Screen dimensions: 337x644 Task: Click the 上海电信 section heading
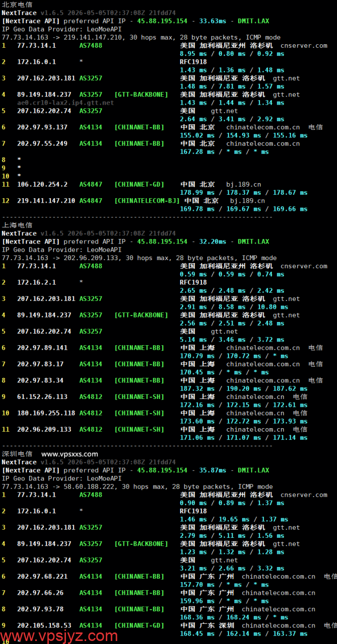17,225
